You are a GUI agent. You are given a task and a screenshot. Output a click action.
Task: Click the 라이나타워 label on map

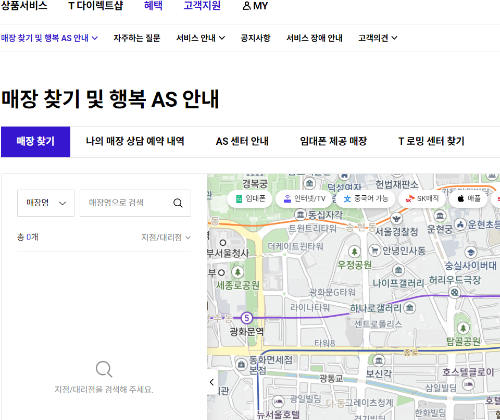click(x=310, y=307)
